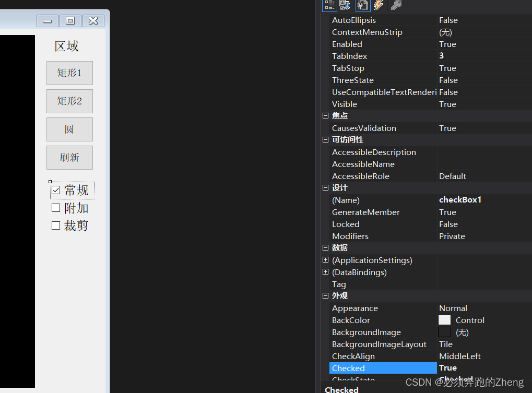532x393 pixels.
Task: Expand the (DataBindings) property
Action: click(325, 272)
